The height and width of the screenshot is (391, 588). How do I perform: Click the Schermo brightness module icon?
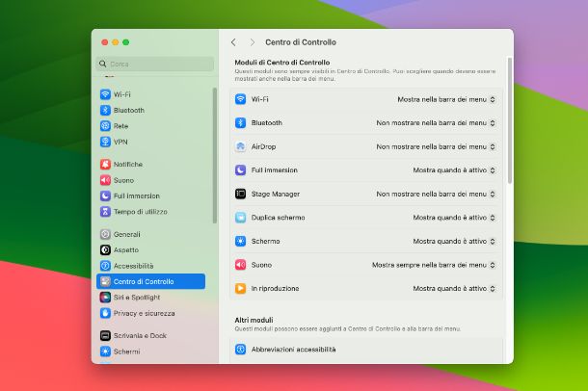coord(240,241)
